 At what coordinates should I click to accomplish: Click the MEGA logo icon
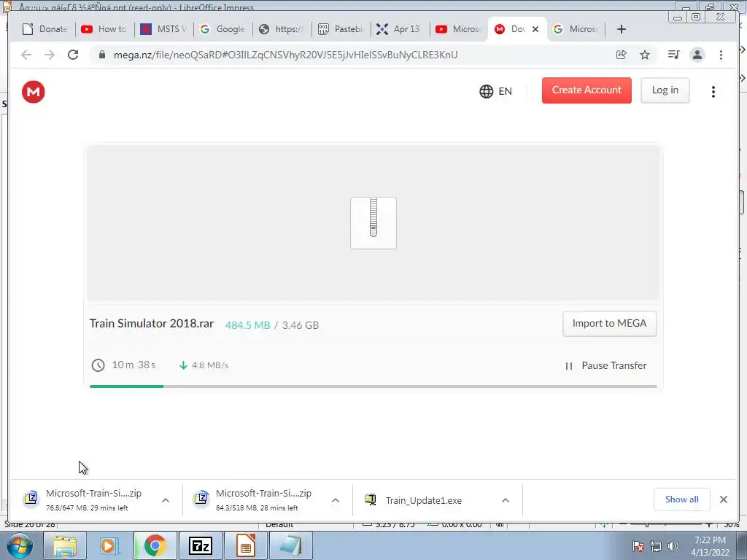coord(34,92)
